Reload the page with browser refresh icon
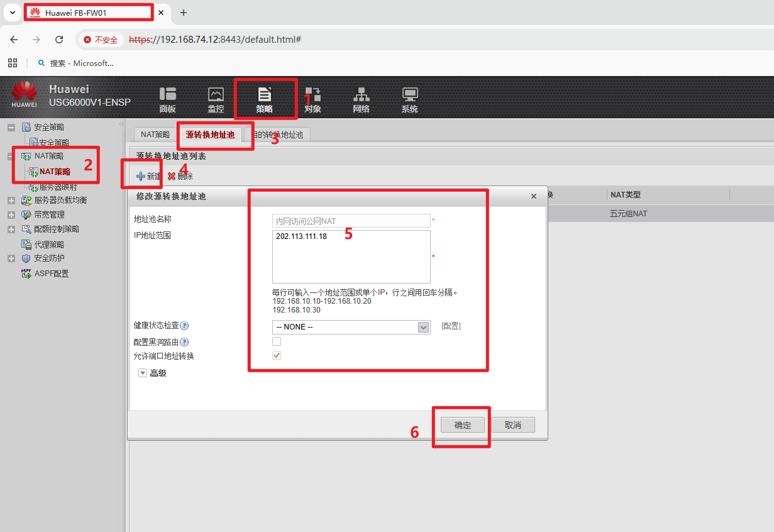Image resolution: width=774 pixels, height=532 pixels. [59, 40]
